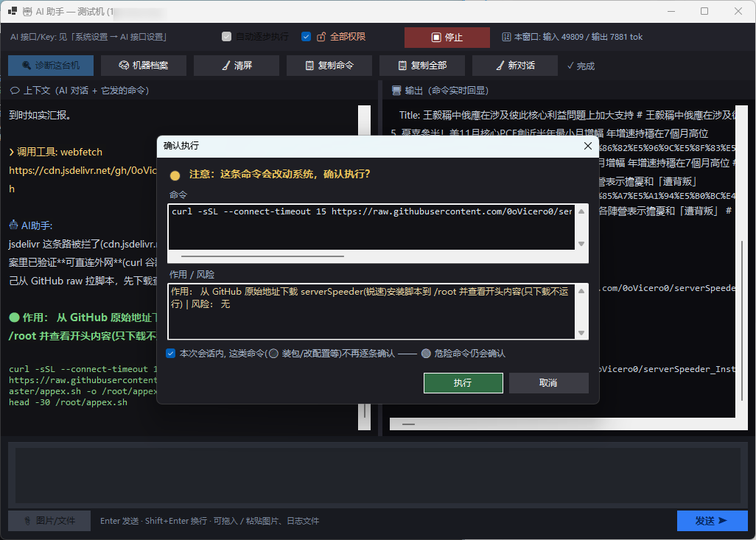The width and height of the screenshot is (756, 540).
Task: Close the AI 助手 main window
Action: (x=738, y=11)
